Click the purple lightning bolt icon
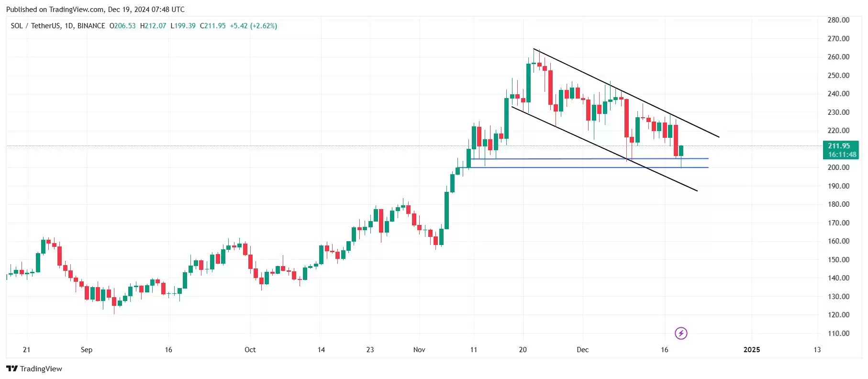The image size is (868, 379). click(x=680, y=333)
